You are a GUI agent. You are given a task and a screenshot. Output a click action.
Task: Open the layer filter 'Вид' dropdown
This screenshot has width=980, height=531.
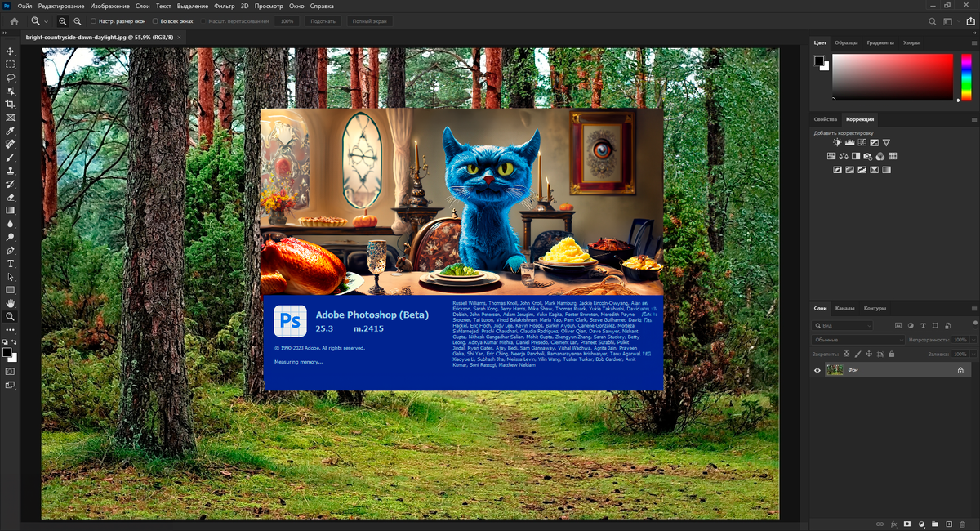843,325
